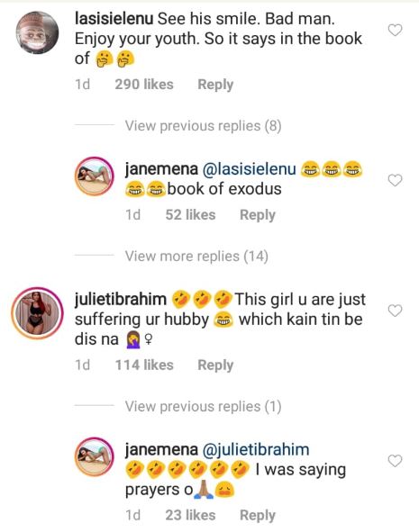Open the @lasisielenu mention link

coord(250,169)
